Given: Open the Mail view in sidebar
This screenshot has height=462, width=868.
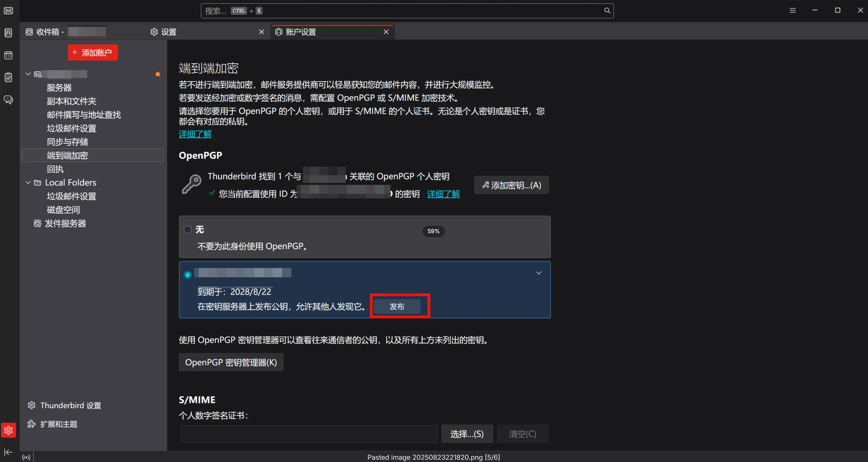Looking at the screenshot, I should point(8,11).
